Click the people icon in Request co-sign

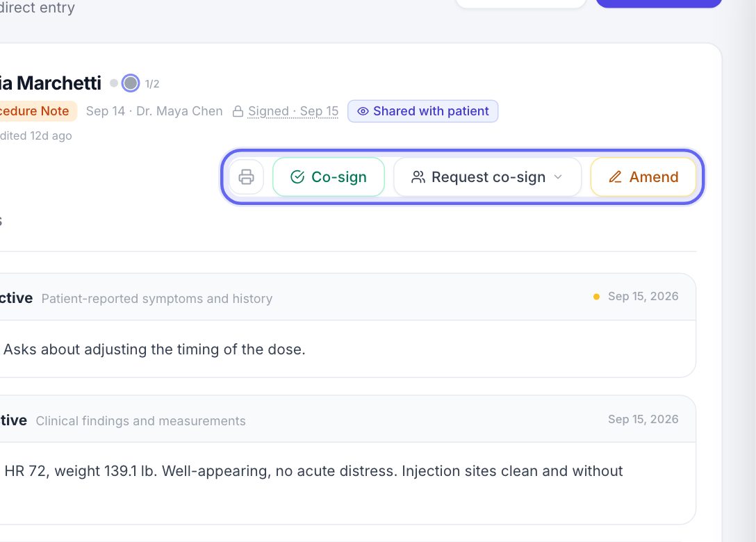(418, 177)
